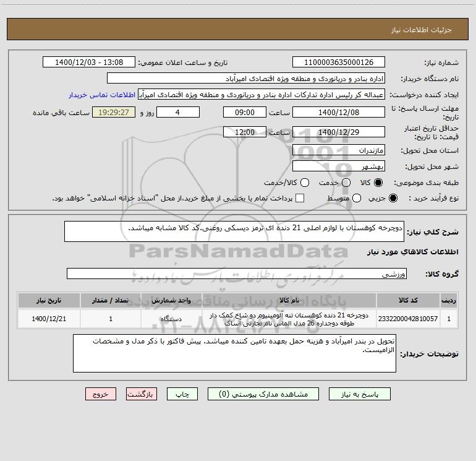Click the ردیف column header

click(449, 300)
